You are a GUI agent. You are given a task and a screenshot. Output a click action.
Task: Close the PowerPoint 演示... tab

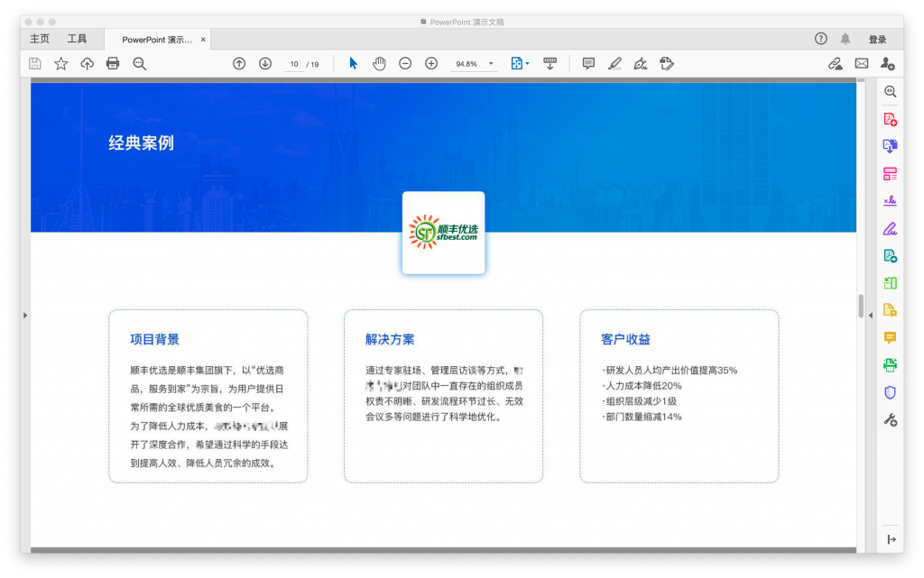[x=203, y=40]
